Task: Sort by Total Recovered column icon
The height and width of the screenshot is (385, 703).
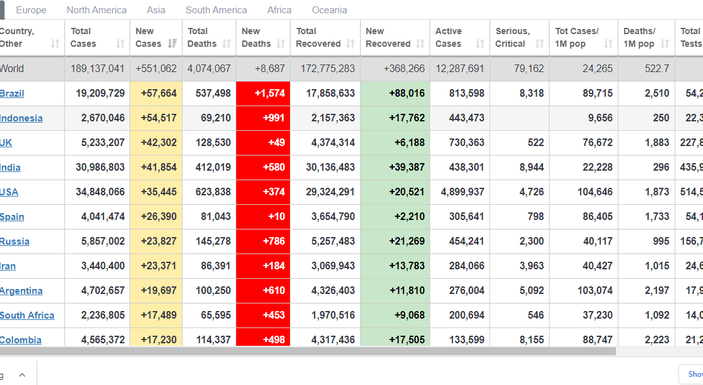Action: pyautogui.click(x=351, y=43)
